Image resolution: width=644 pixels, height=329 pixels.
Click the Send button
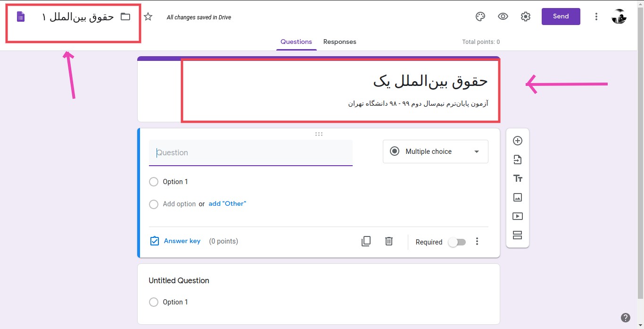(561, 17)
